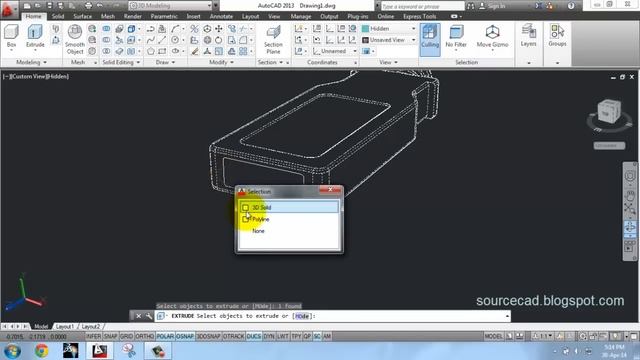The width and height of the screenshot is (640, 360).
Task: Choose None in Selection dialog
Action: (289, 231)
